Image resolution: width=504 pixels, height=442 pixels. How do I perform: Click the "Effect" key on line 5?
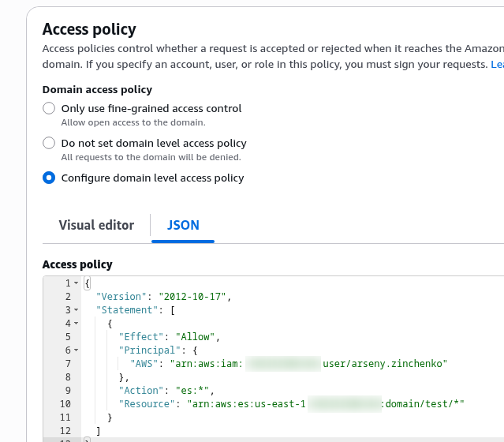[x=141, y=337]
